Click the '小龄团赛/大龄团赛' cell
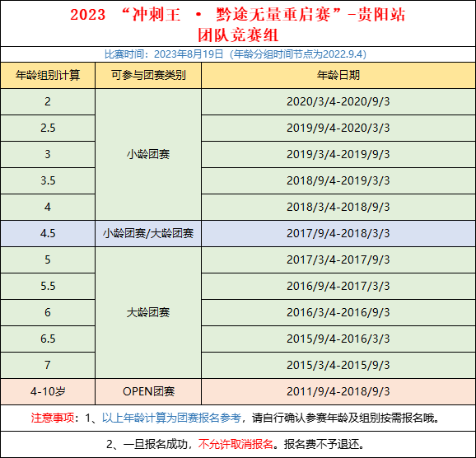476x458 pixels. (148, 233)
